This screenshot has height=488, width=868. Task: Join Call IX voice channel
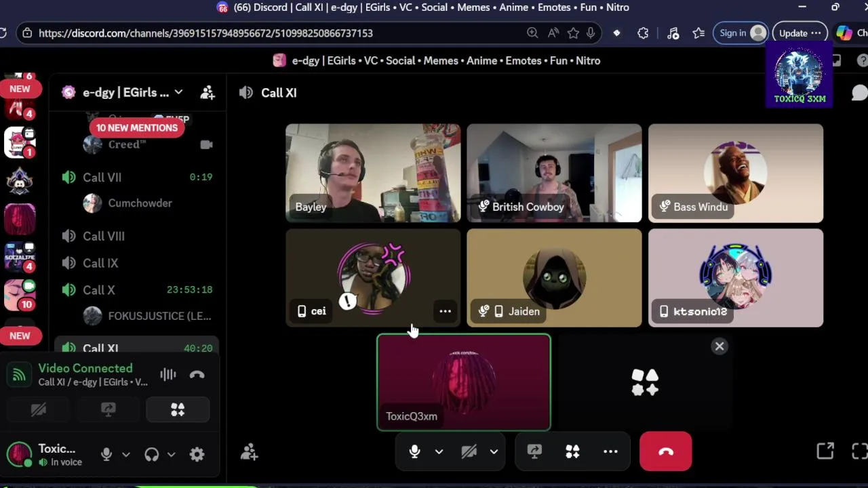tap(136, 263)
